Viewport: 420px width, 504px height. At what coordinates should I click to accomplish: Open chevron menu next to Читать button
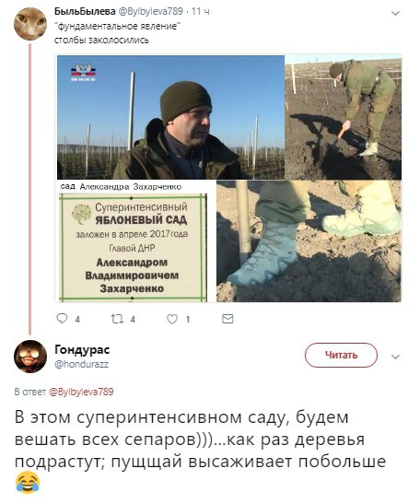point(395,357)
